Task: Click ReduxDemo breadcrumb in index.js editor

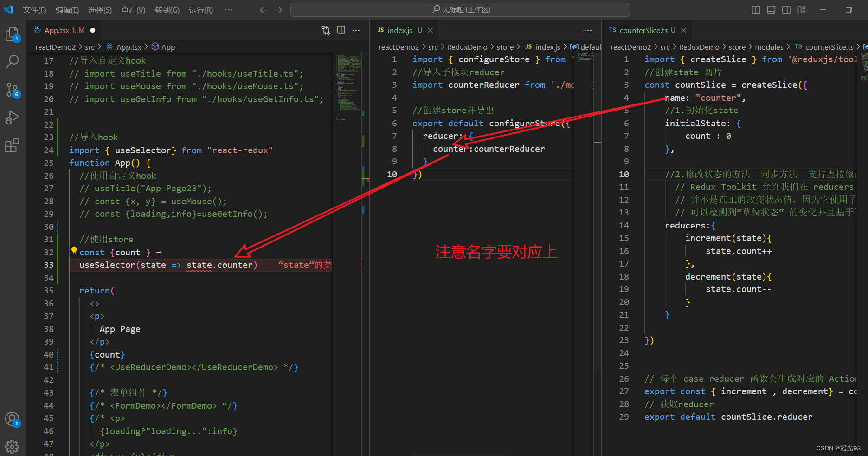Action: point(467,47)
